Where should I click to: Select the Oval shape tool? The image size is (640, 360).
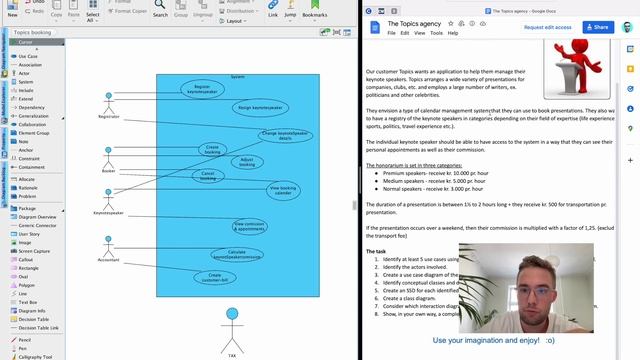click(x=23, y=277)
